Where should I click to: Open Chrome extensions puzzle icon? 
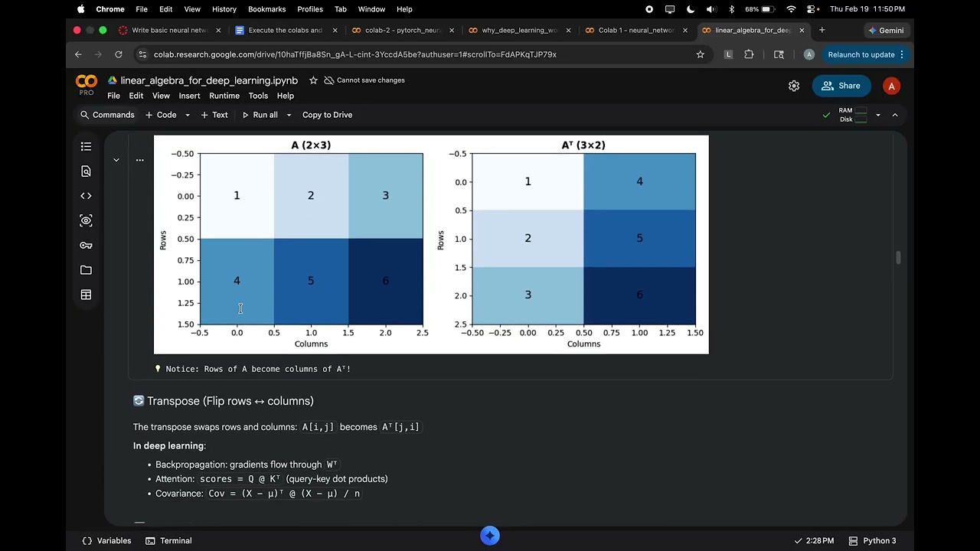click(749, 54)
